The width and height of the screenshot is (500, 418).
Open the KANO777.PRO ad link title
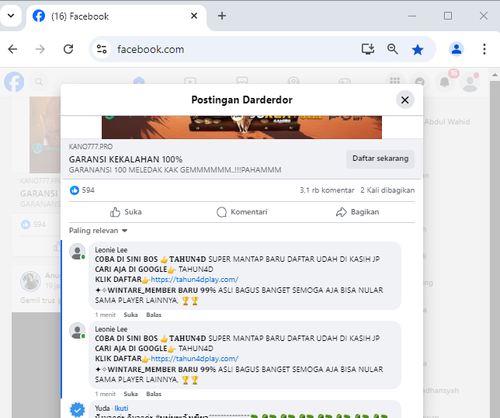click(126, 159)
